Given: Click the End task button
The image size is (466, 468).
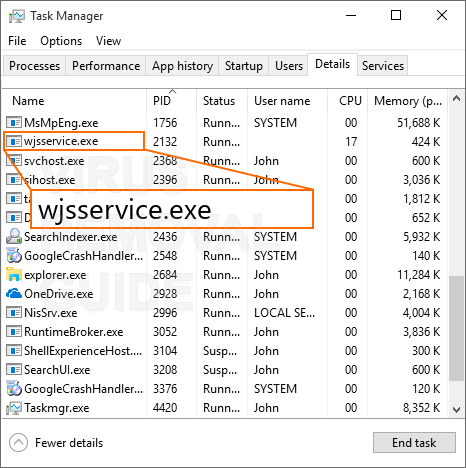Looking at the screenshot, I should [414, 443].
